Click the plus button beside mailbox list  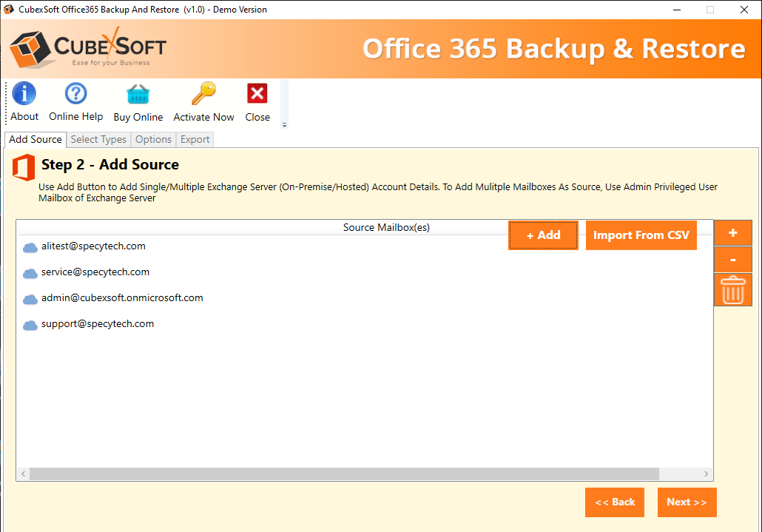[x=733, y=233]
